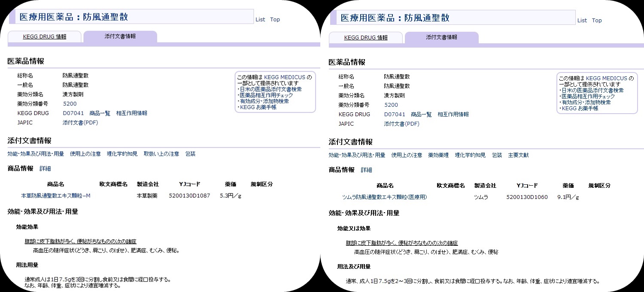Jump to the 薬効薬理 section
The width and height of the screenshot is (644, 292).
[438, 155]
